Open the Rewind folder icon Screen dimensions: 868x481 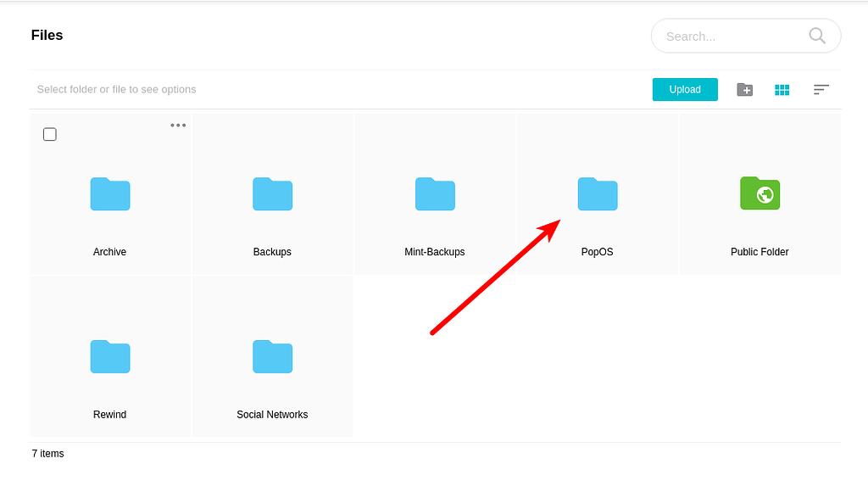110,356
